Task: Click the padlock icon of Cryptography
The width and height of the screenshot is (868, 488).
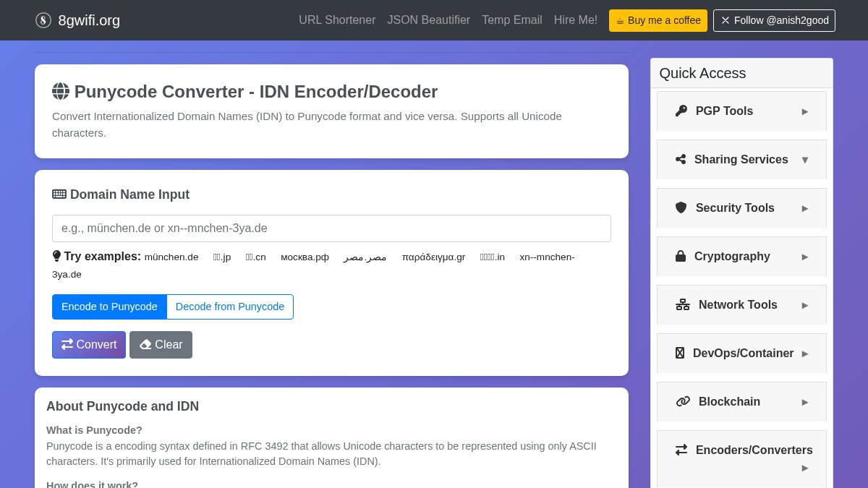Action: click(x=681, y=256)
